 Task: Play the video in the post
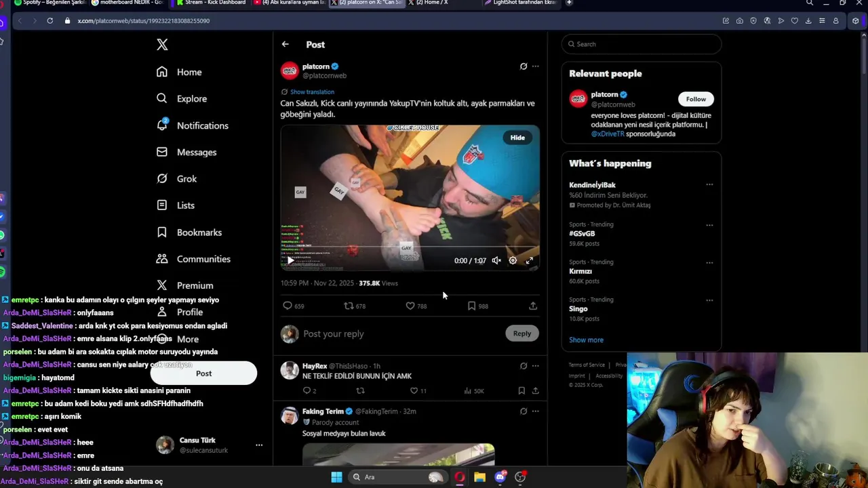290,260
